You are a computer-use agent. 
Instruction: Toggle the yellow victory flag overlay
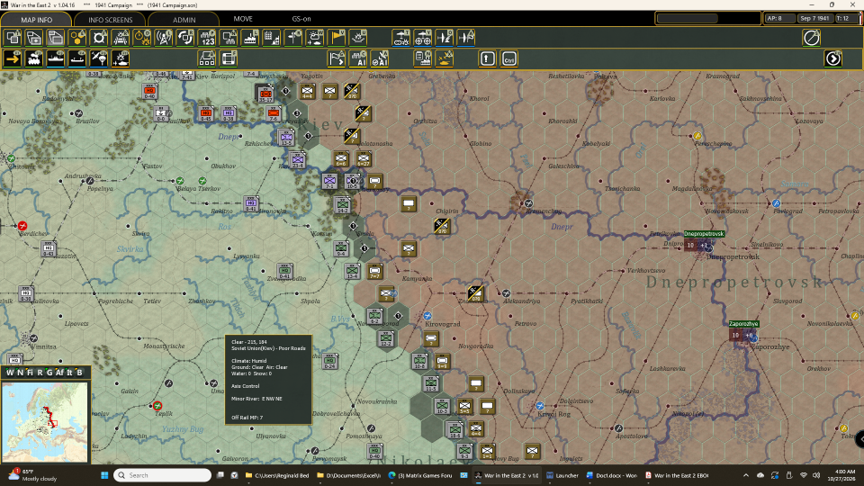point(336,38)
